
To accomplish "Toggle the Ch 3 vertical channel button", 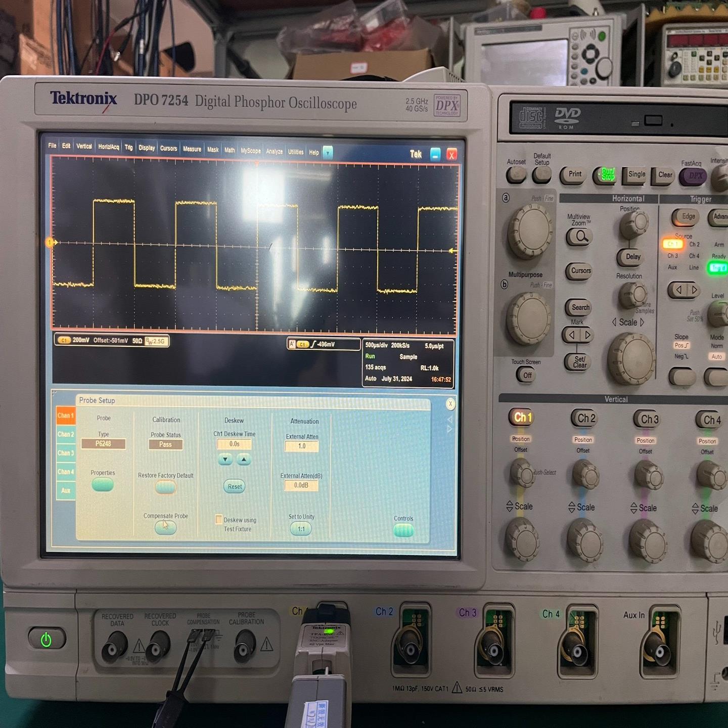I will pos(647,420).
